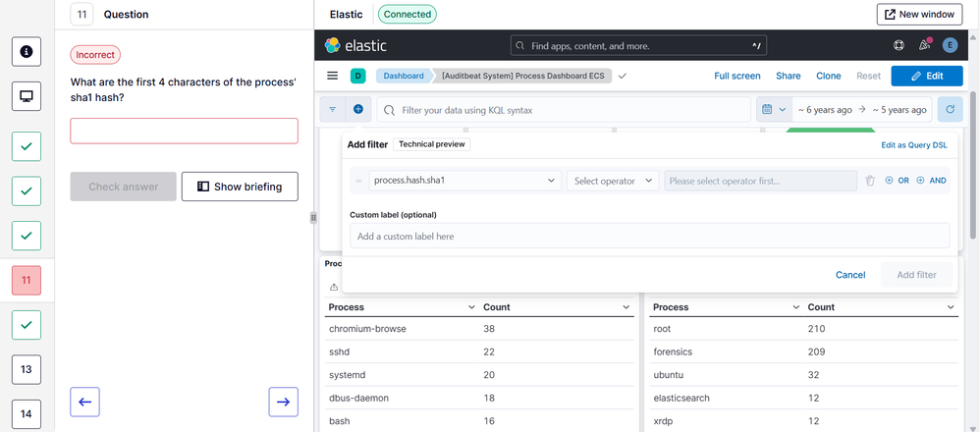Click the monitor icon in left sidebar
980x432 pixels.
(x=26, y=96)
